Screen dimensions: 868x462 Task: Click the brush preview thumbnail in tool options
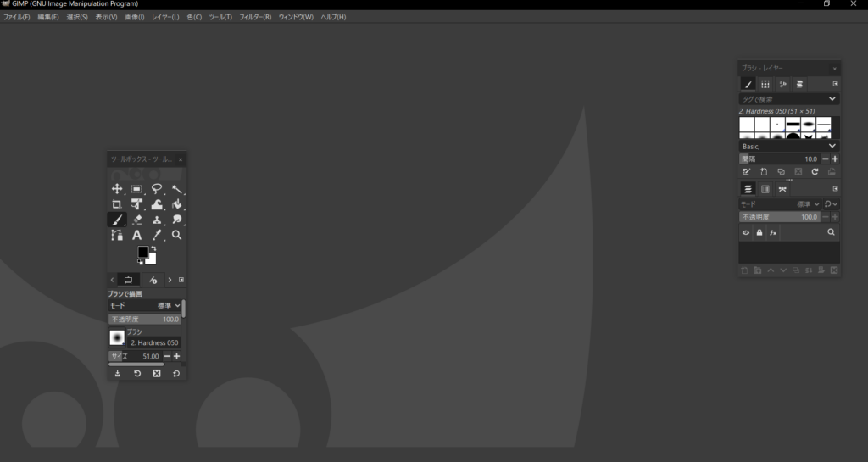point(117,337)
